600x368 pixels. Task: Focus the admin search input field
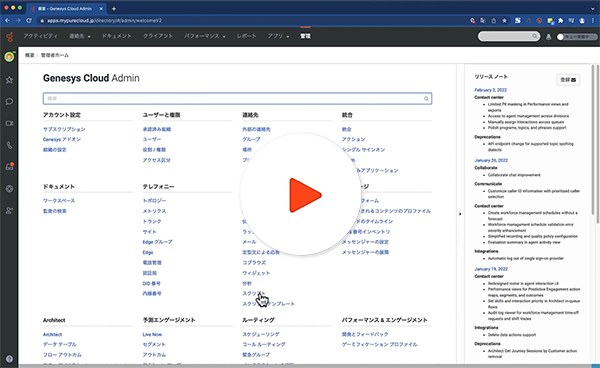(237, 99)
